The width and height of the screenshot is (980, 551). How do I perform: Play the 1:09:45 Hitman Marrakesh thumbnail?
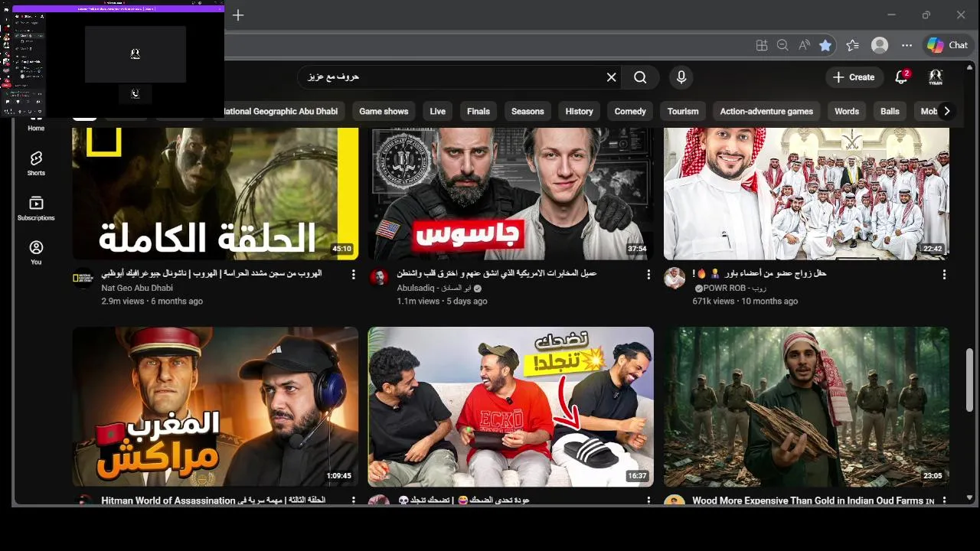215,407
